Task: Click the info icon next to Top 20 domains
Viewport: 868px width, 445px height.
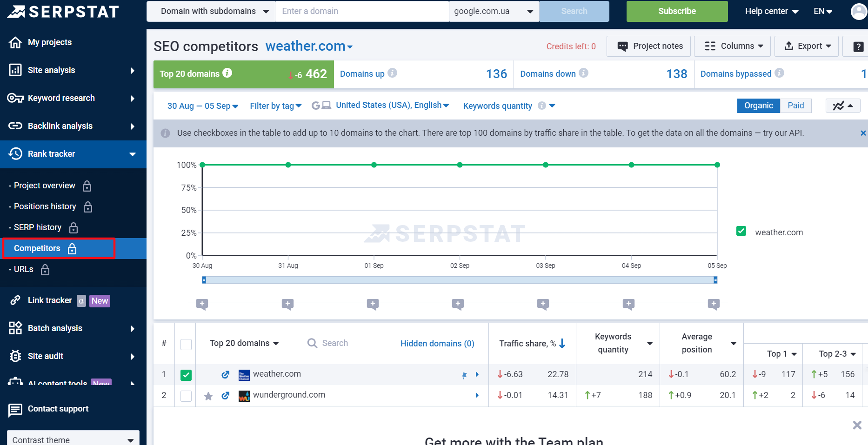Action: [227, 73]
